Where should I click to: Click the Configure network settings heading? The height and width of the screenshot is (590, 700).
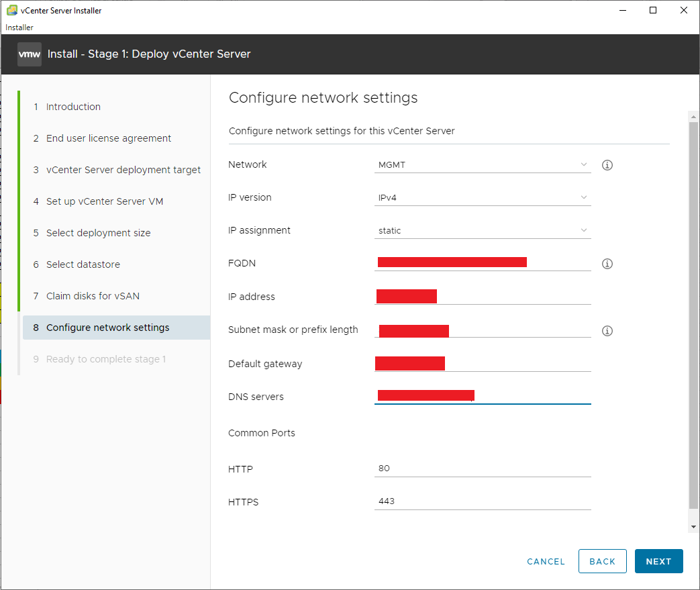[x=323, y=98]
